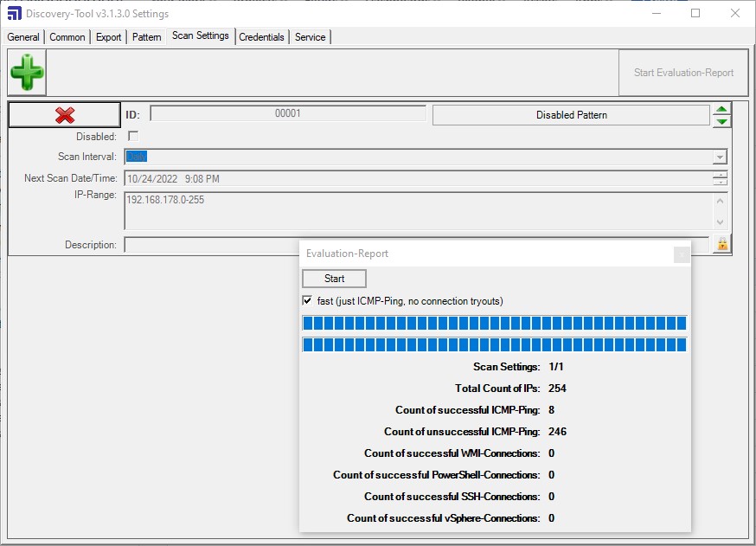Click into the IP-Range text field
Image resolution: width=756 pixels, height=546 pixels.
pyautogui.click(x=419, y=211)
